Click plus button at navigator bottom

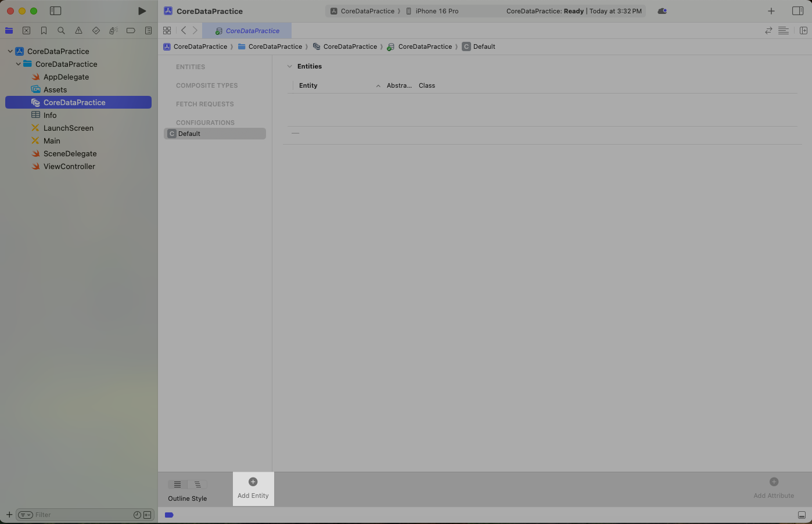(x=9, y=515)
